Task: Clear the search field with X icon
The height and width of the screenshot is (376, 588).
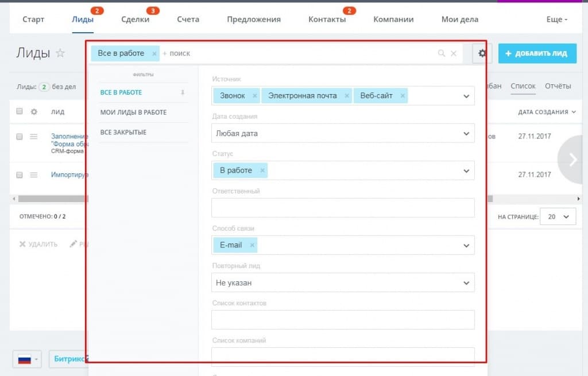Action: pos(454,53)
